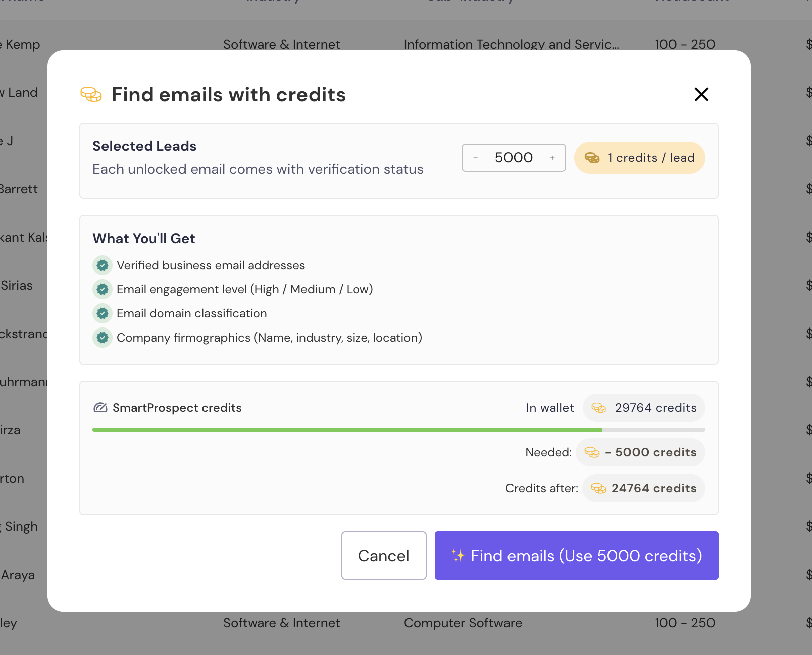Click the 29764 credits wallet badge
Screen dimensions: 812x655
(644, 408)
